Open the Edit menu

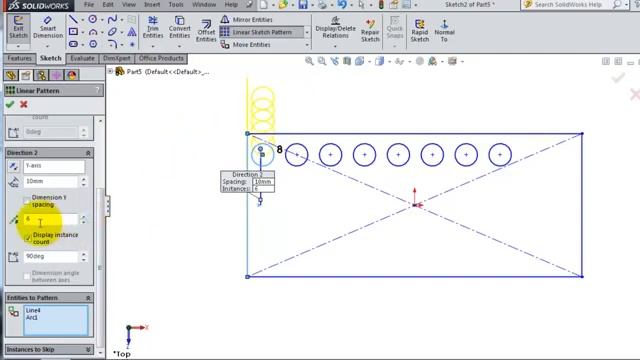[x=108, y=4]
